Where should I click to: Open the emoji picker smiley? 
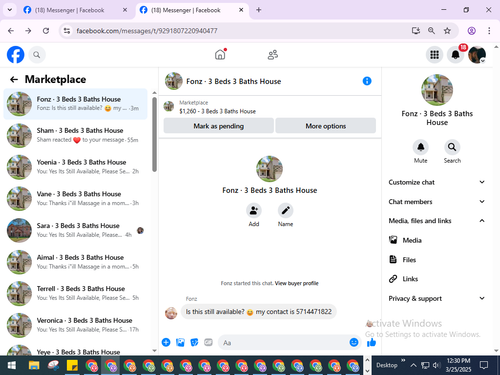click(x=354, y=342)
